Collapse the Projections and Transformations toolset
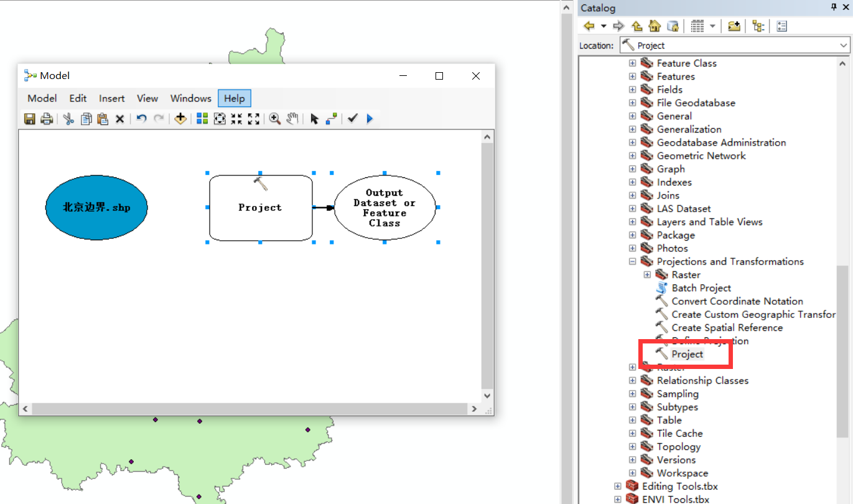 pos(632,261)
